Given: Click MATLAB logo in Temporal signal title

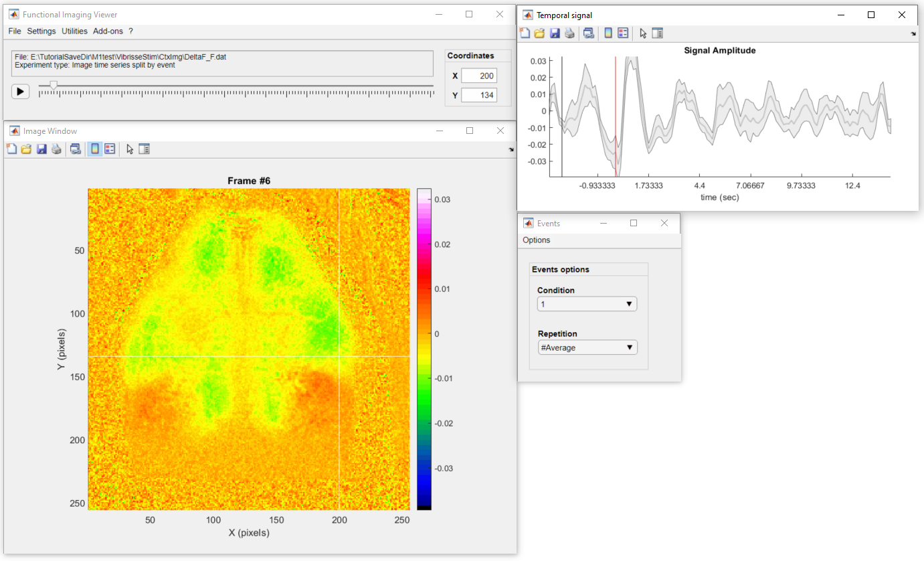Looking at the screenshot, I should [x=528, y=15].
